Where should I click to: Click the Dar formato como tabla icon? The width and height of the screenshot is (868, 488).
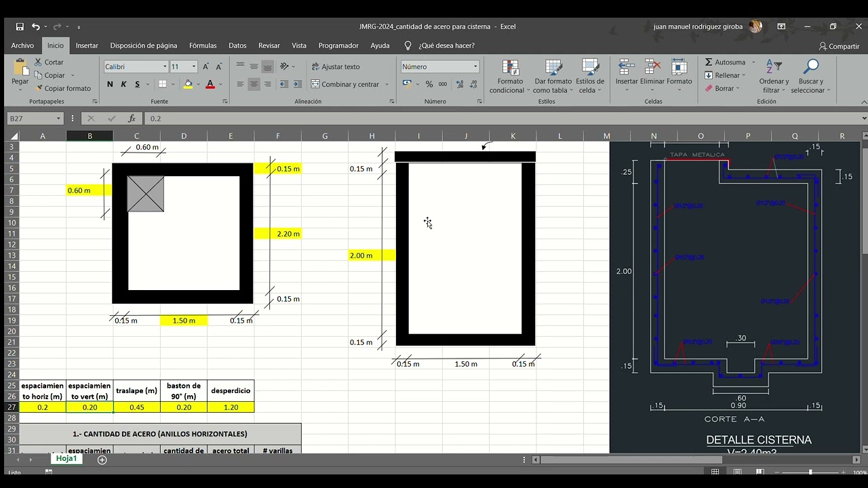click(x=553, y=67)
